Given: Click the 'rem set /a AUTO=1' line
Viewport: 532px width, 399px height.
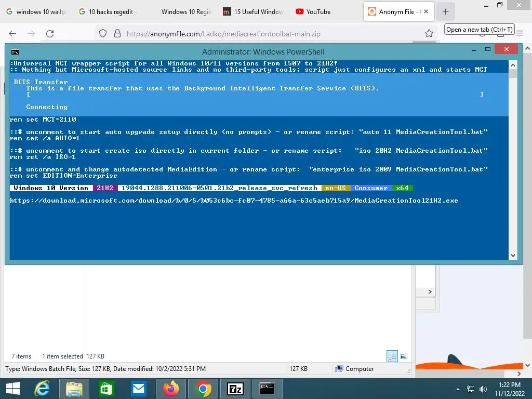Looking at the screenshot, I should (x=45, y=138).
